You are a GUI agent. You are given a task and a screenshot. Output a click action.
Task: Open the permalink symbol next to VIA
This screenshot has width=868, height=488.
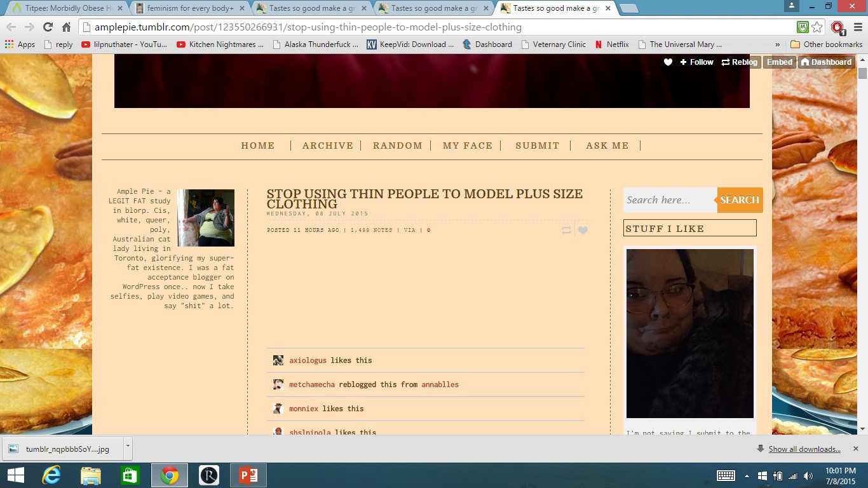tap(428, 230)
